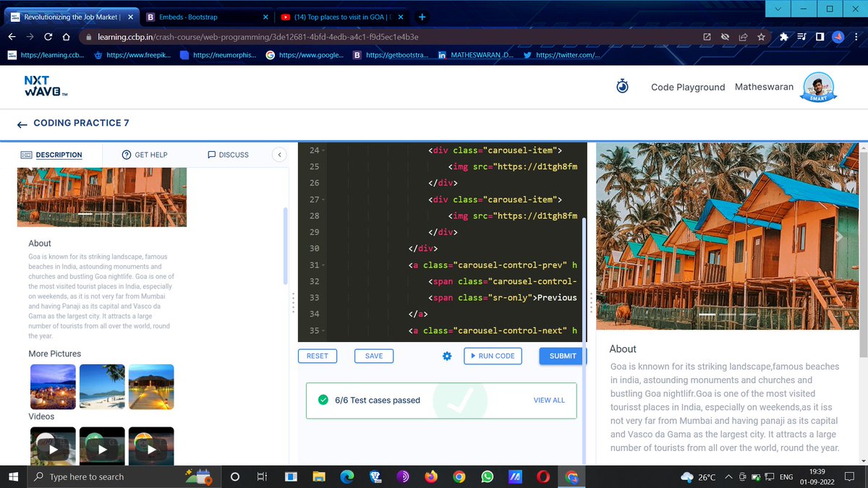
Task: Collapse the description panel chevron
Action: [279, 155]
